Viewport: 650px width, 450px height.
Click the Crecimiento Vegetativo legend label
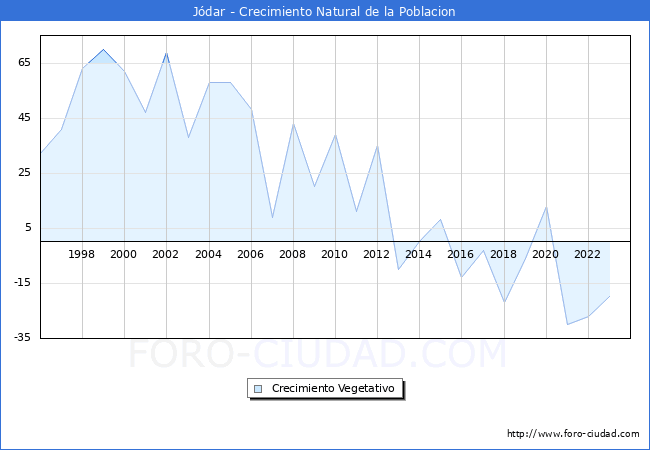coord(333,388)
